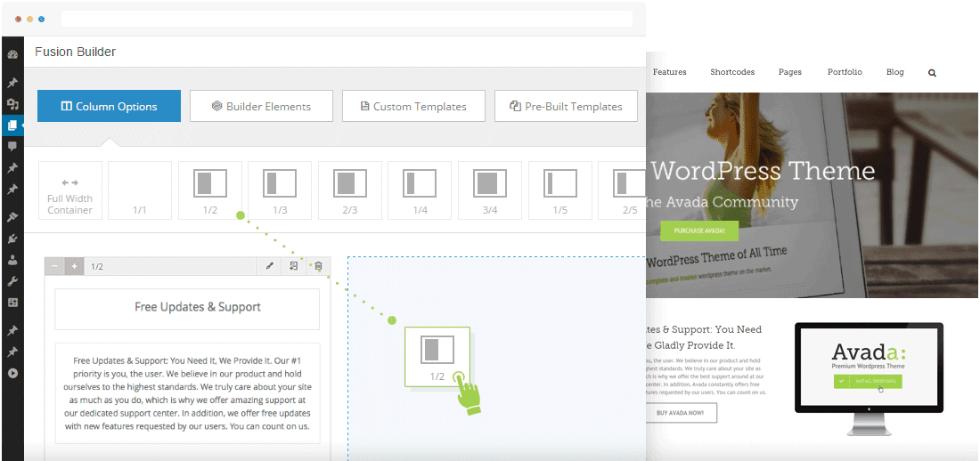Select the Pre-Built Templates tab
The width and height of the screenshot is (980, 461).
566,106
